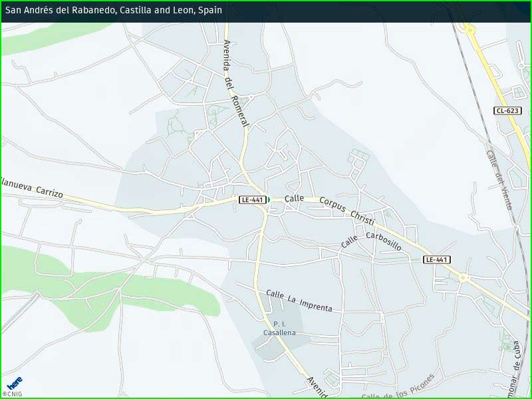This screenshot has width=532, height=399.
Task: Select the Avenida del Romeral street label
Action: pos(235,83)
